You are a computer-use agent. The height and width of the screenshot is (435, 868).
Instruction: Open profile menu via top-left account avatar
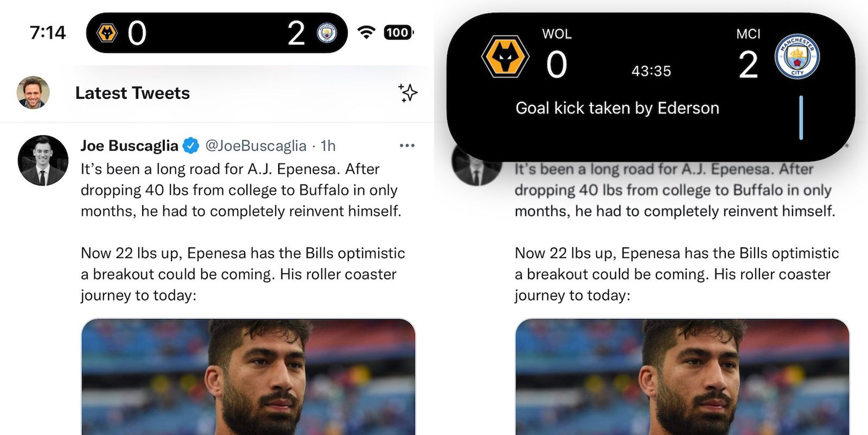[33, 92]
